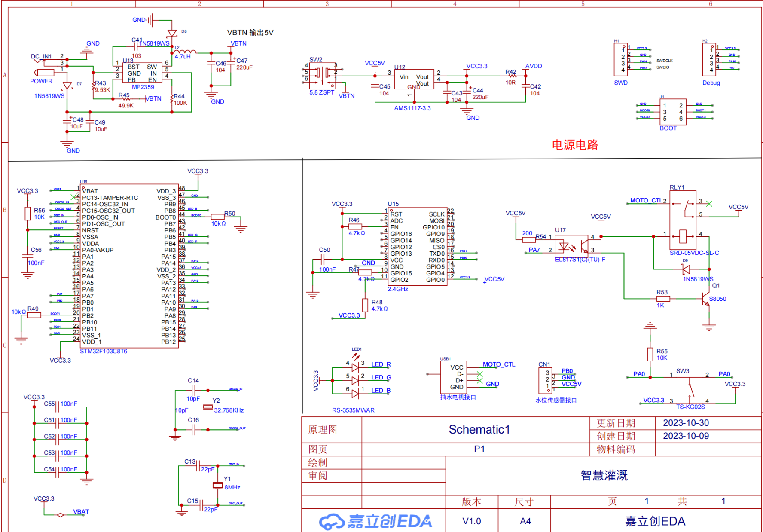Click the AVDD power label
This screenshot has width=763, height=532.
(x=534, y=66)
